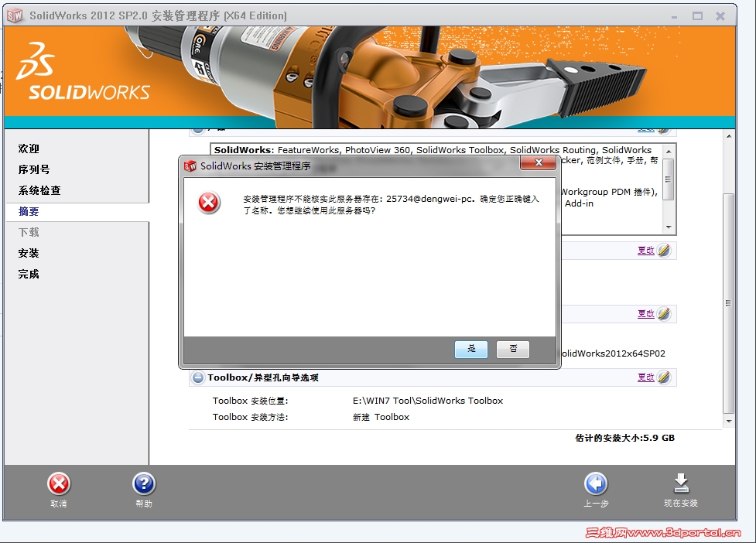Viewport: 756px width, 543px height.
Task: Click pencil icon below the products list
Action: 664,250
